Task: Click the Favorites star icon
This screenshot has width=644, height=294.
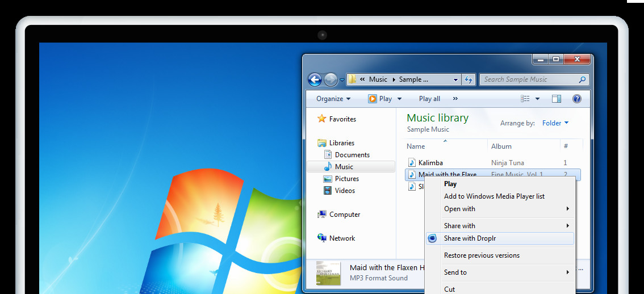Action: pos(322,119)
